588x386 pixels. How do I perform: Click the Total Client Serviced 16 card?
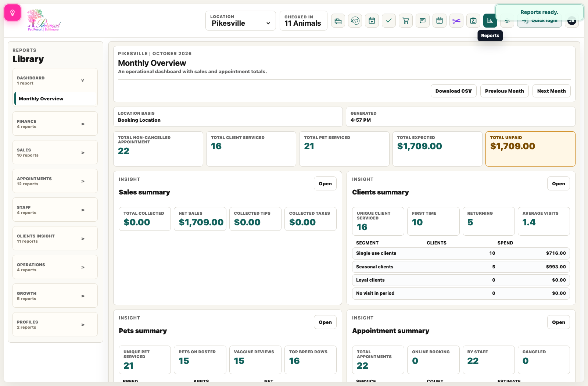(x=251, y=149)
